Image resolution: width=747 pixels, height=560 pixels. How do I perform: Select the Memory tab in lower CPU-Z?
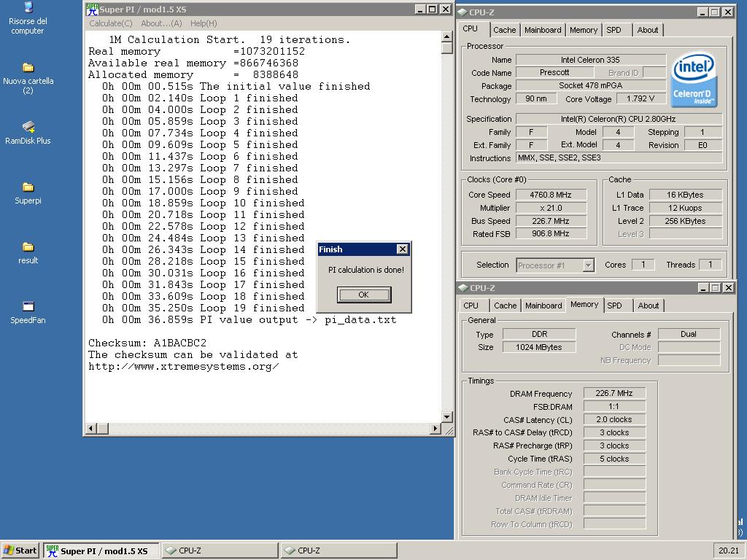(x=584, y=304)
